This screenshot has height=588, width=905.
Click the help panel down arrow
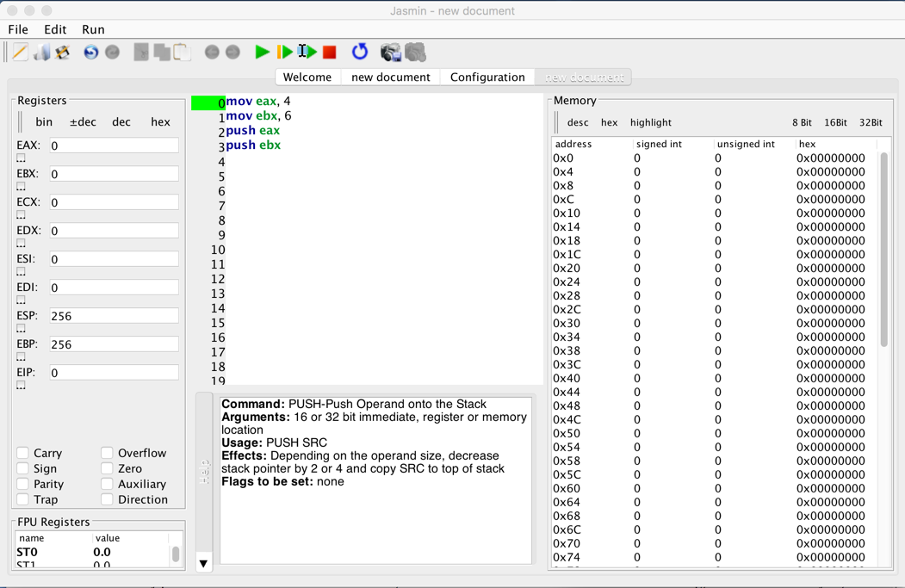(204, 564)
